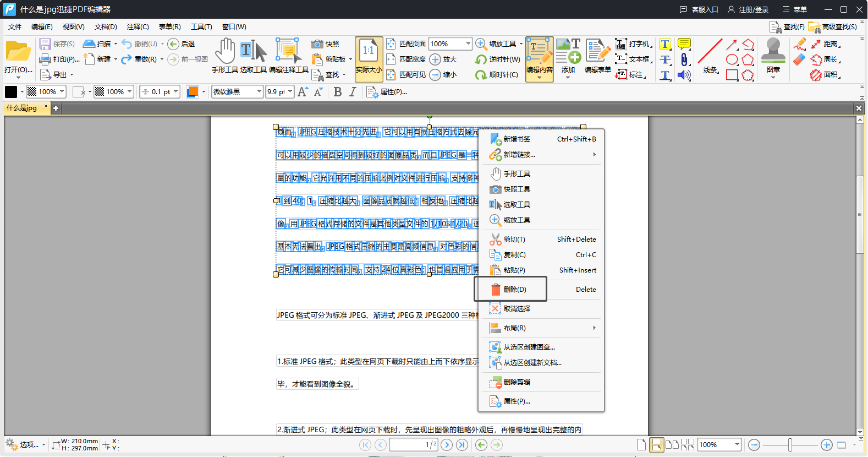Click the black text color swatch
The image size is (868, 457).
point(11,92)
